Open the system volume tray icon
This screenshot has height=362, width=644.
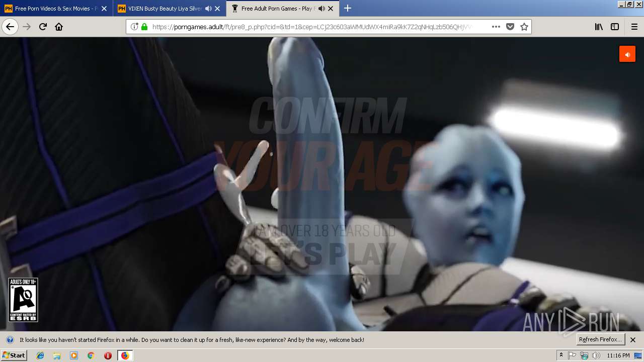(596, 355)
